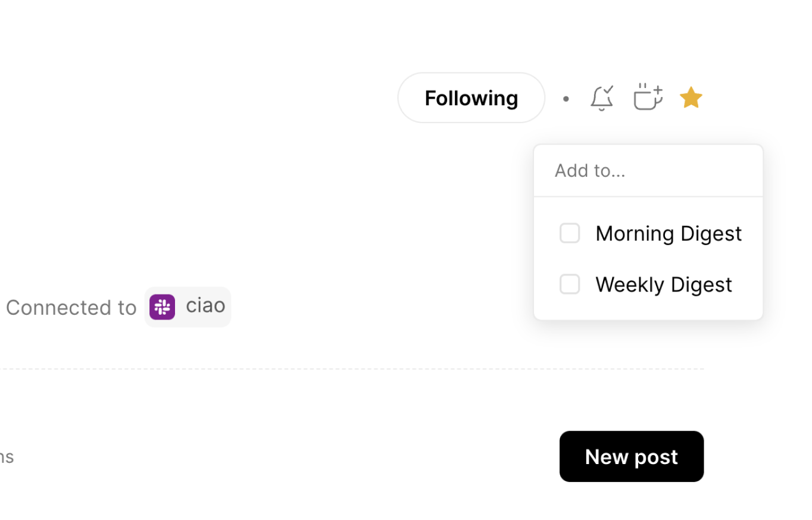Create a new post with New post
812x520 pixels.
[631, 456]
